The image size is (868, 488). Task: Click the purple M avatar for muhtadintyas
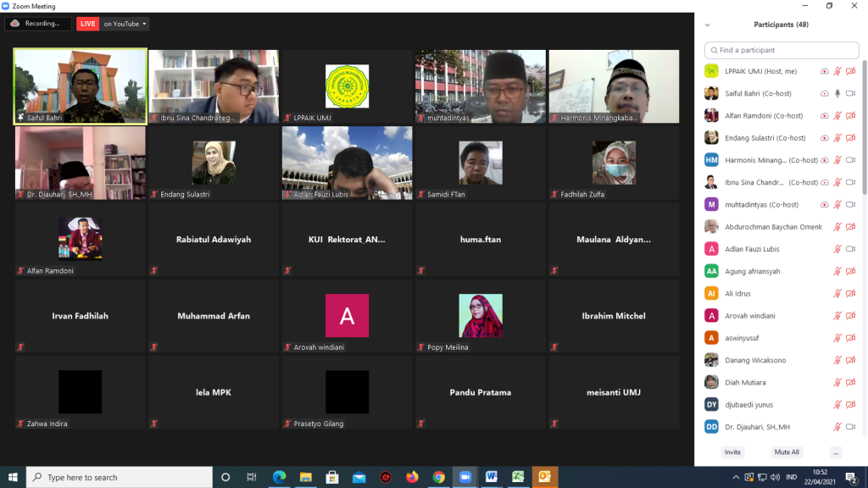pos(711,205)
